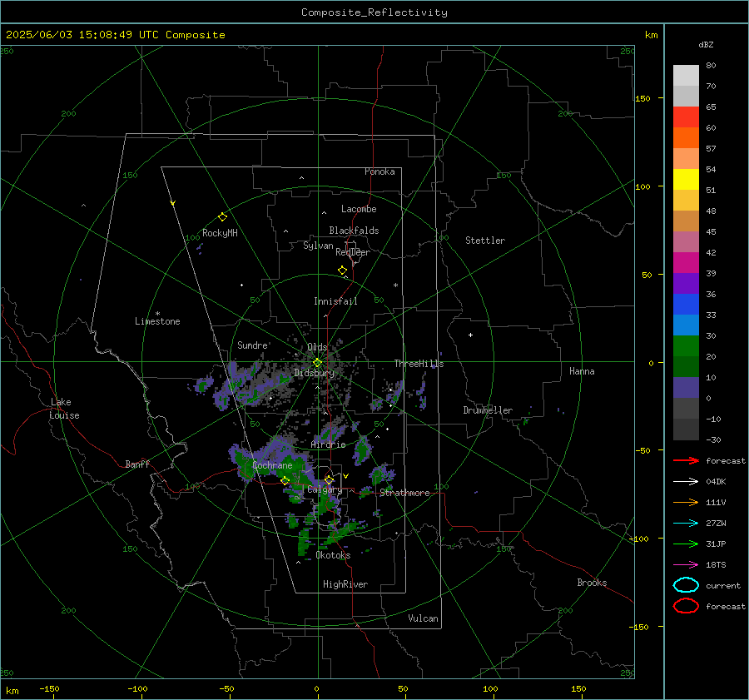This screenshot has width=749, height=700.
Task: Click the cyan 27ZW arrow icon
Action: (x=686, y=524)
